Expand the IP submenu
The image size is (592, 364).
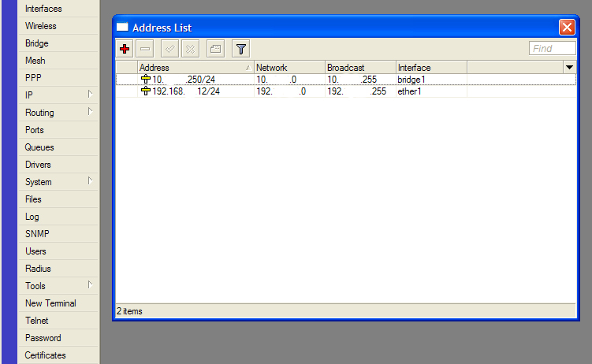point(90,95)
